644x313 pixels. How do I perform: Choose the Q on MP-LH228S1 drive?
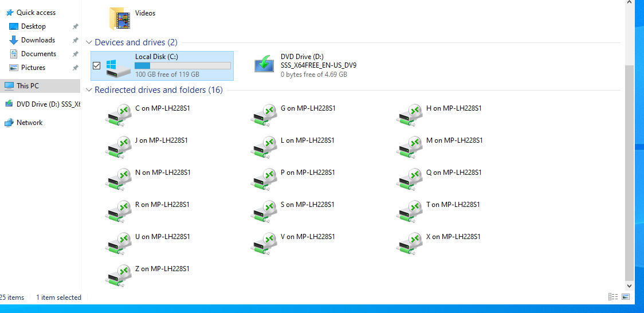pyautogui.click(x=410, y=179)
